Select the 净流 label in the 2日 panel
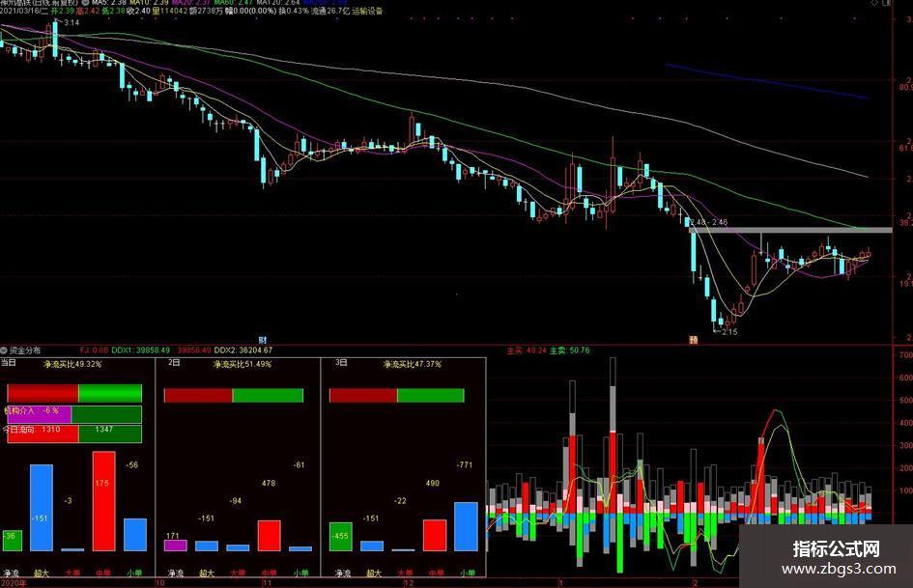 point(175,573)
